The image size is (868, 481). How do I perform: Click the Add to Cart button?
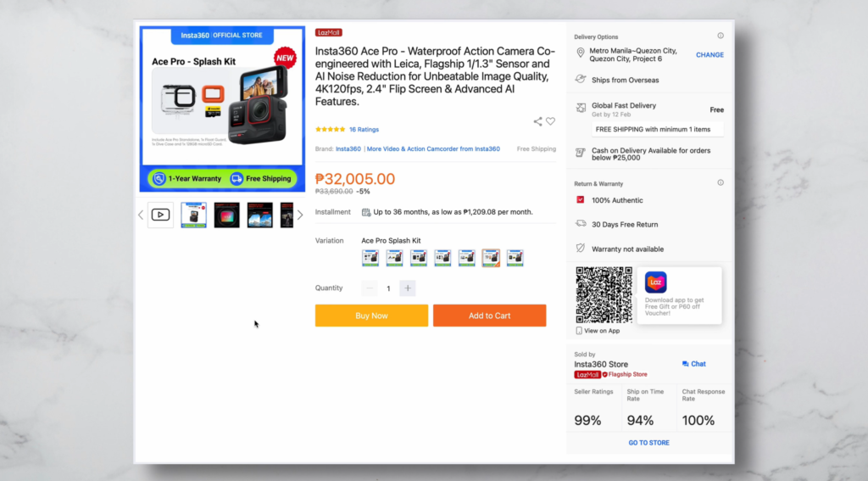(489, 316)
